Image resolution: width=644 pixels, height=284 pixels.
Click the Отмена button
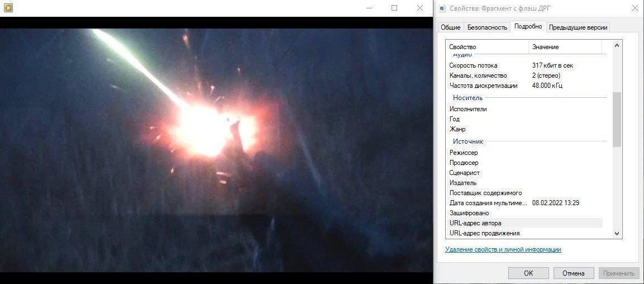tap(574, 273)
